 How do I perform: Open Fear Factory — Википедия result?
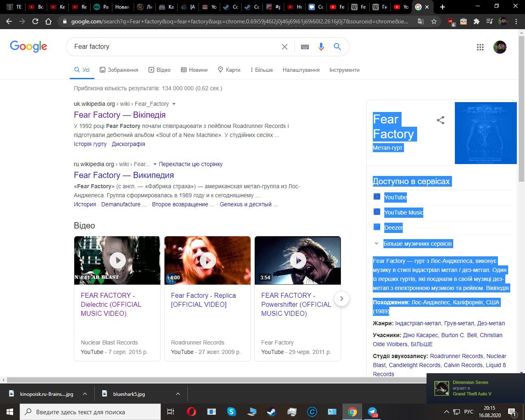click(x=124, y=175)
